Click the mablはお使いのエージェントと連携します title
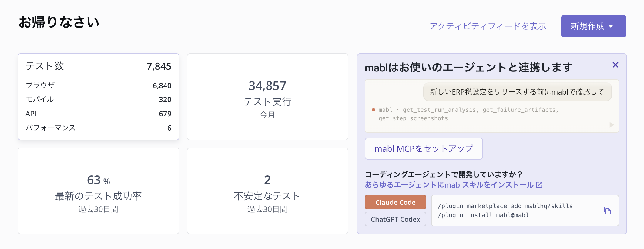 pos(468,67)
